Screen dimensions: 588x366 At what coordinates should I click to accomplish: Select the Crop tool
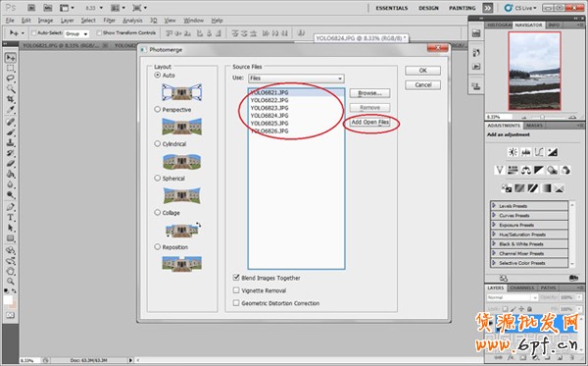tap(10, 99)
